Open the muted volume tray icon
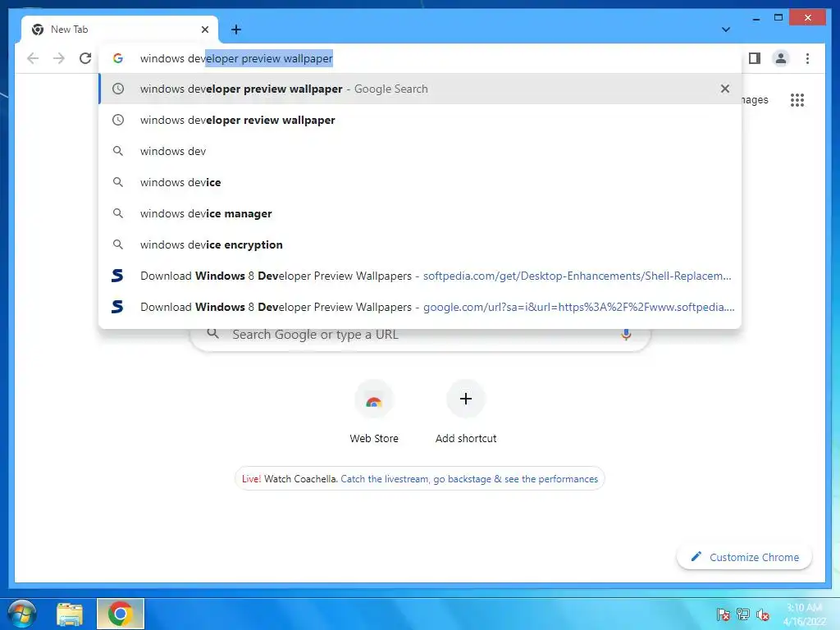The image size is (840, 630). point(763,614)
